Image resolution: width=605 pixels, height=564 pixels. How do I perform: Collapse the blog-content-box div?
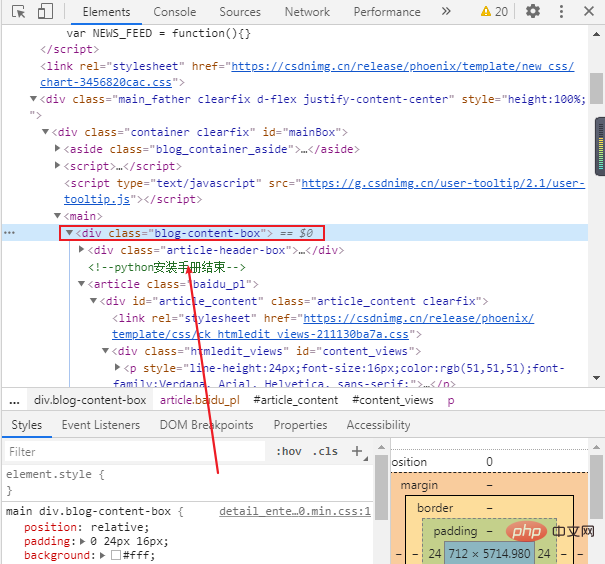(x=69, y=233)
